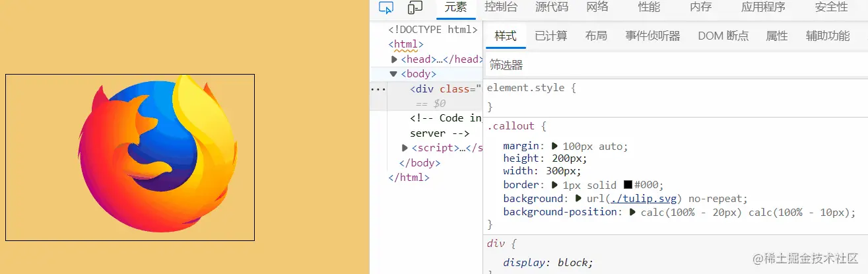Image resolution: width=868 pixels, height=274 pixels.
Task: Select the <html> opening tag node
Action: [x=405, y=44]
